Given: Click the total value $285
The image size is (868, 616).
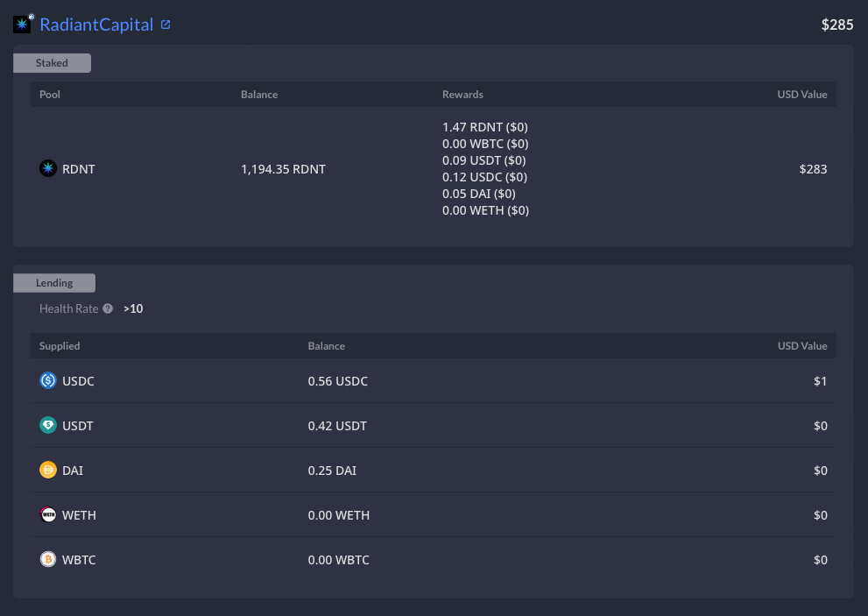Looking at the screenshot, I should [837, 25].
